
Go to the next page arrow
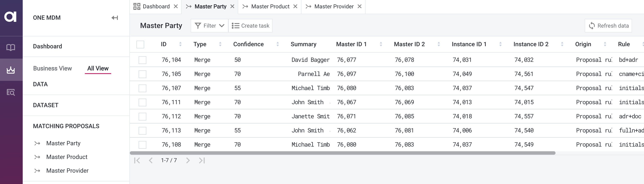click(x=188, y=160)
